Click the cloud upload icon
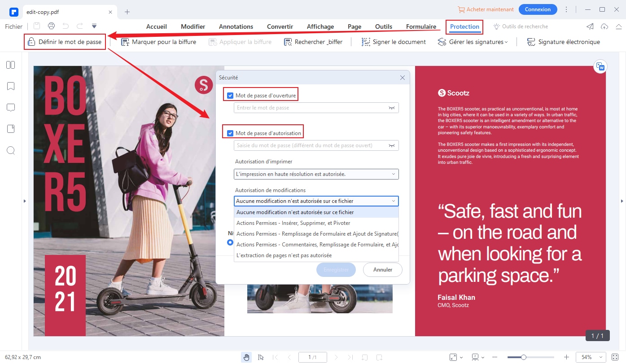 604,26
